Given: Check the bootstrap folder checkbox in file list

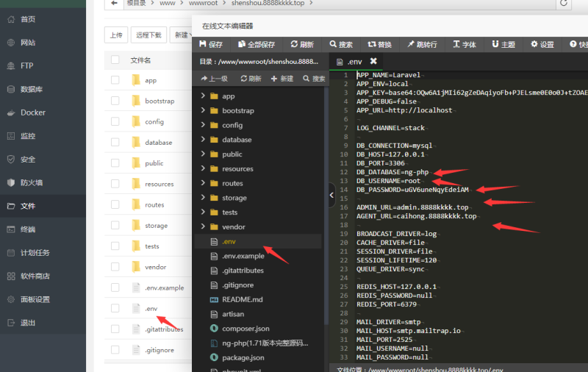Looking at the screenshot, I should (115, 101).
